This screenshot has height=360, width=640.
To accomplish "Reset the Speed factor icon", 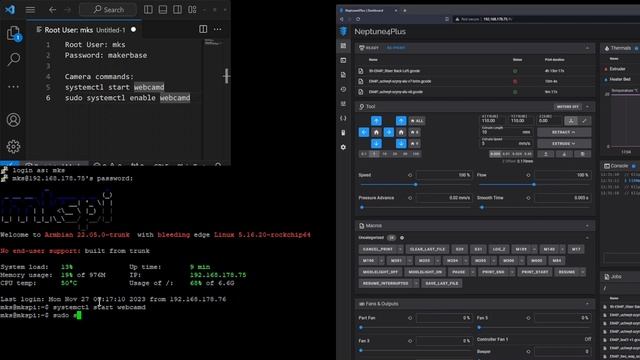I will [410, 175].
